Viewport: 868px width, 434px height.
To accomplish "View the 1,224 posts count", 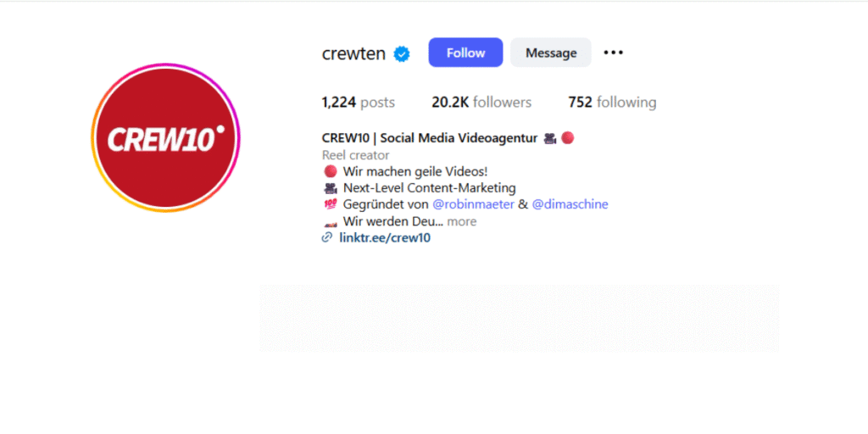I will (359, 103).
